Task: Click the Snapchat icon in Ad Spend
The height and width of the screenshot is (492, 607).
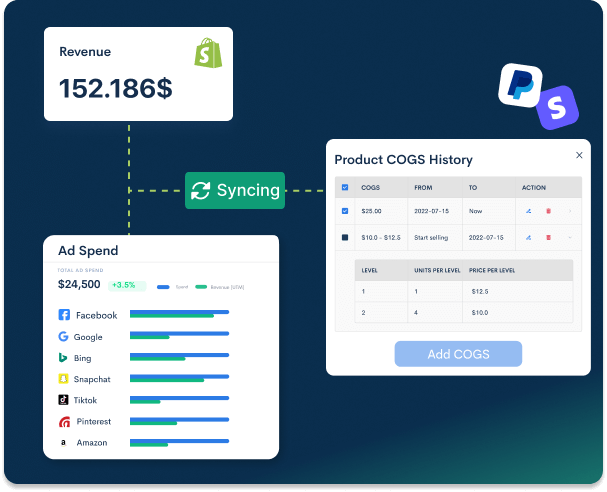Action: [x=64, y=379]
